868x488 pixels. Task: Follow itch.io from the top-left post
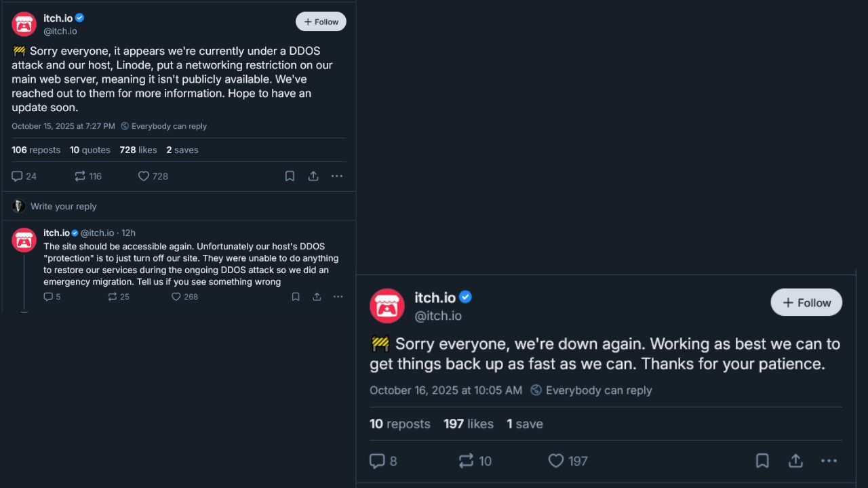coord(321,22)
